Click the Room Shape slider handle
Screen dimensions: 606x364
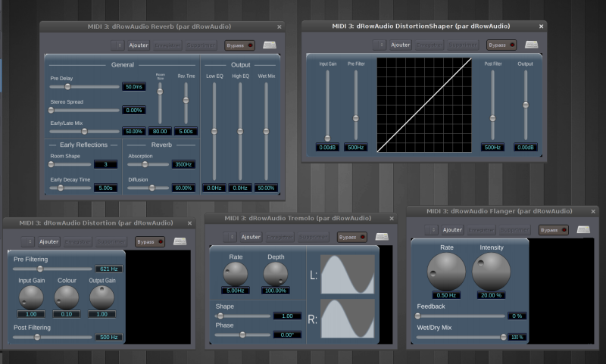coord(51,164)
